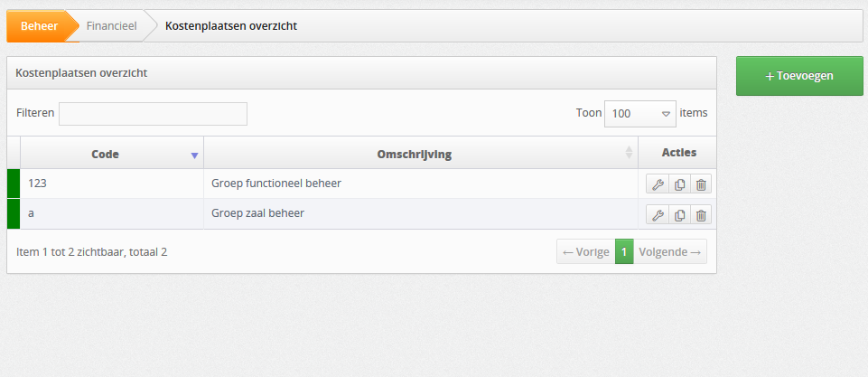Go back with Vorige pagination button
The height and width of the screenshot is (377, 868).
coord(585,251)
